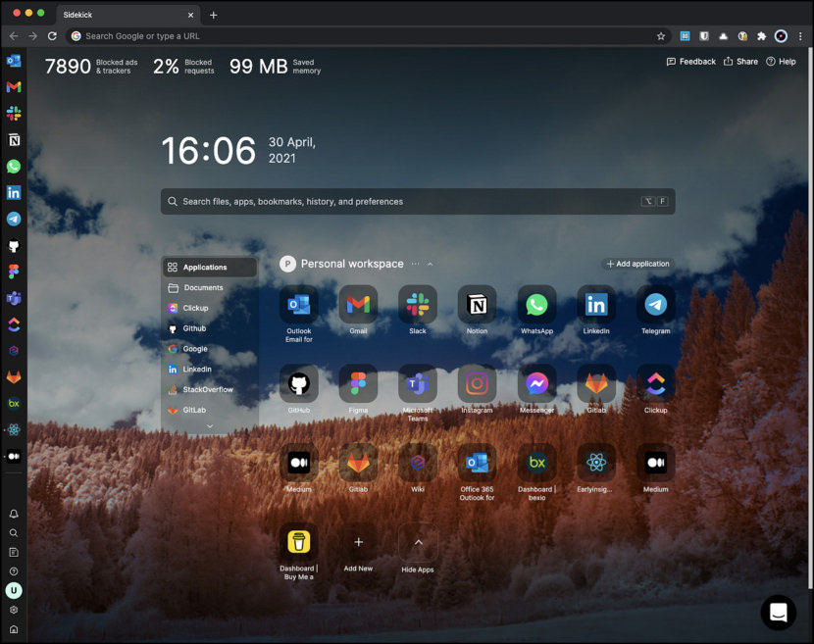This screenshot has height=644, width=814.
Task: Open the Notion app tile
Action: point(477,304)
